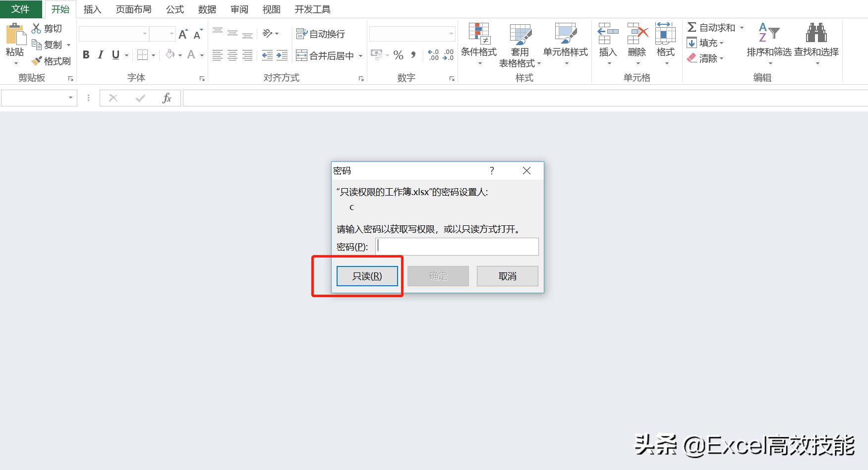The height and width of the screenshot is (470, 868).
Task: Click inside the password input field
Action: pyautogui.click(x=456, y=246)
